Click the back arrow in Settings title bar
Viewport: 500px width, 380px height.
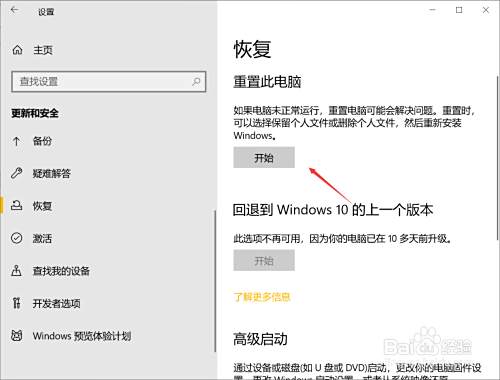[14, 10]
